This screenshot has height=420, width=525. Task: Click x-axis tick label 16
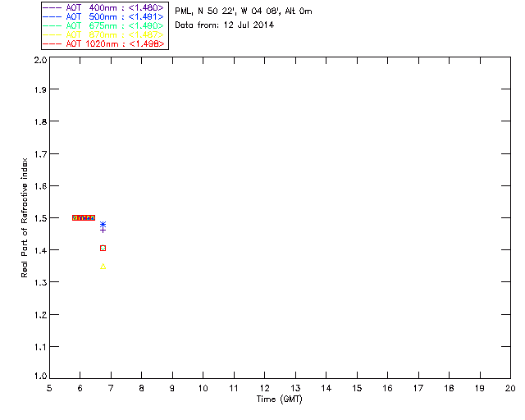point(387,388)
